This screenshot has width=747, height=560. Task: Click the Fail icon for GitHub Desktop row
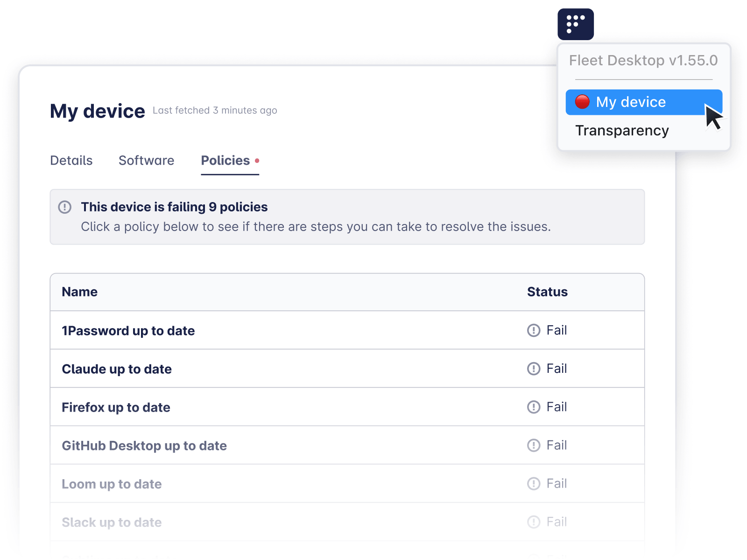point(534,445)
